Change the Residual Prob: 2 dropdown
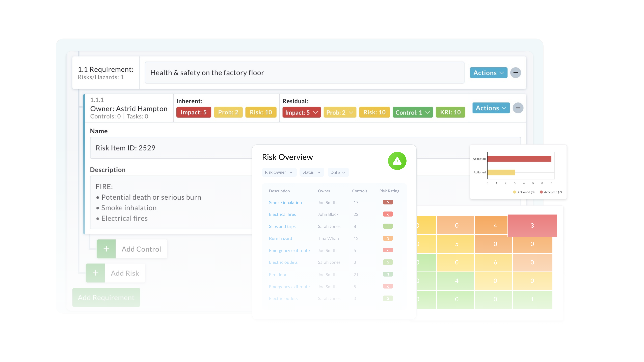 click(x=340, y=112)
